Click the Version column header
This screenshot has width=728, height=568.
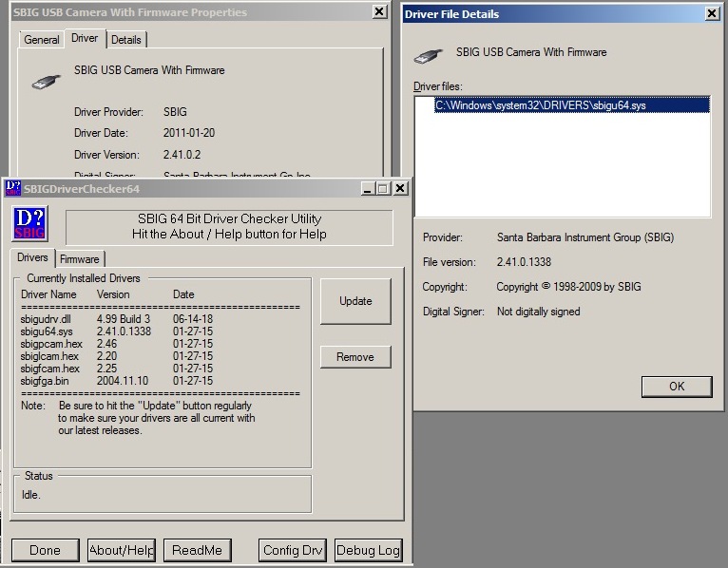point(113,294)
